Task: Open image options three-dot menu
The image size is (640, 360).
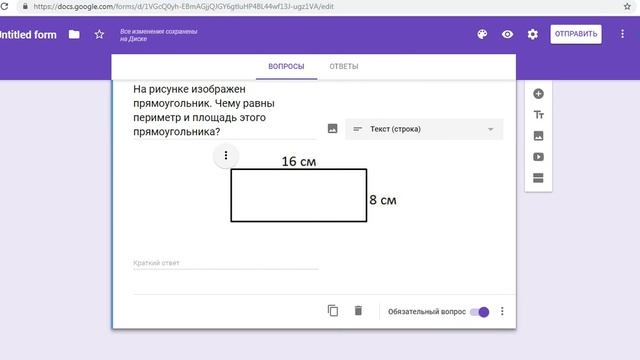Action: click(x=226, y=156)
